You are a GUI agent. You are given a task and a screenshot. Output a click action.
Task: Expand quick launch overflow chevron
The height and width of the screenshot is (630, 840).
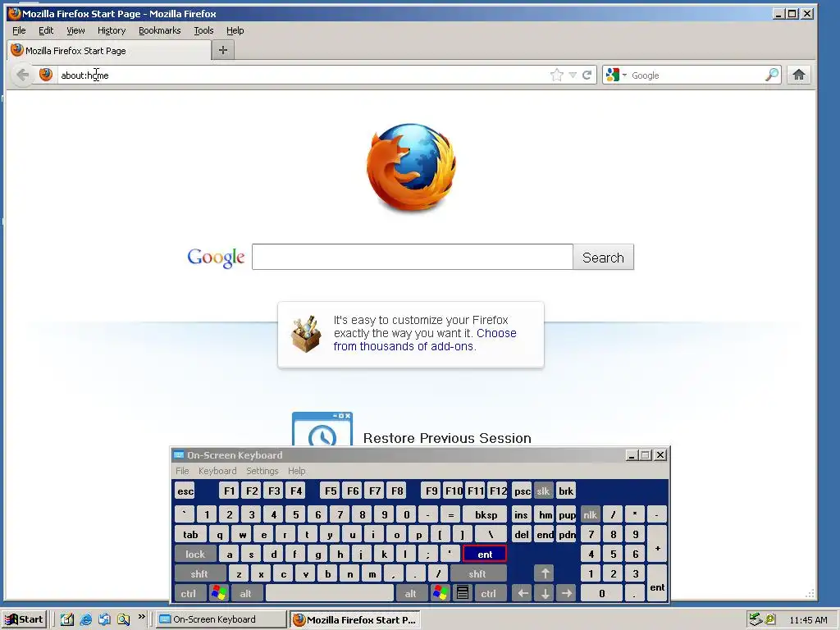(x=141, y=617)
